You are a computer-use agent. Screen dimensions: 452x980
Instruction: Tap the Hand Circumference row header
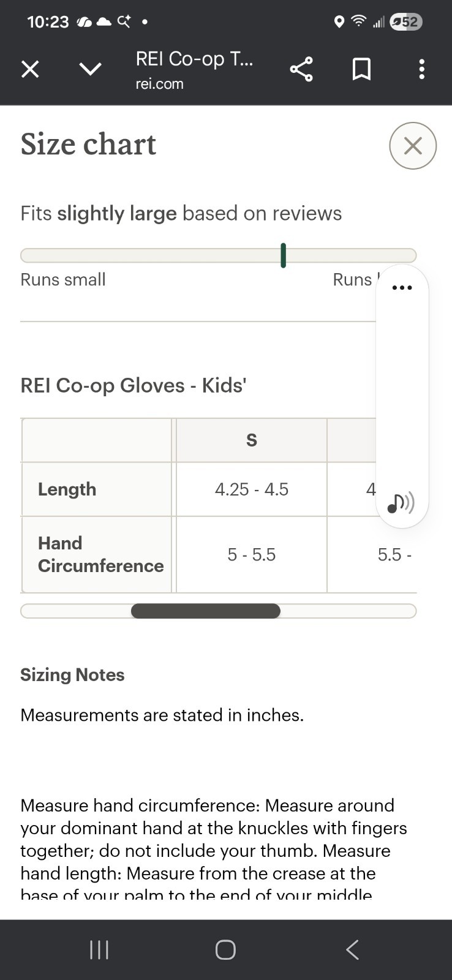point(100,554)
